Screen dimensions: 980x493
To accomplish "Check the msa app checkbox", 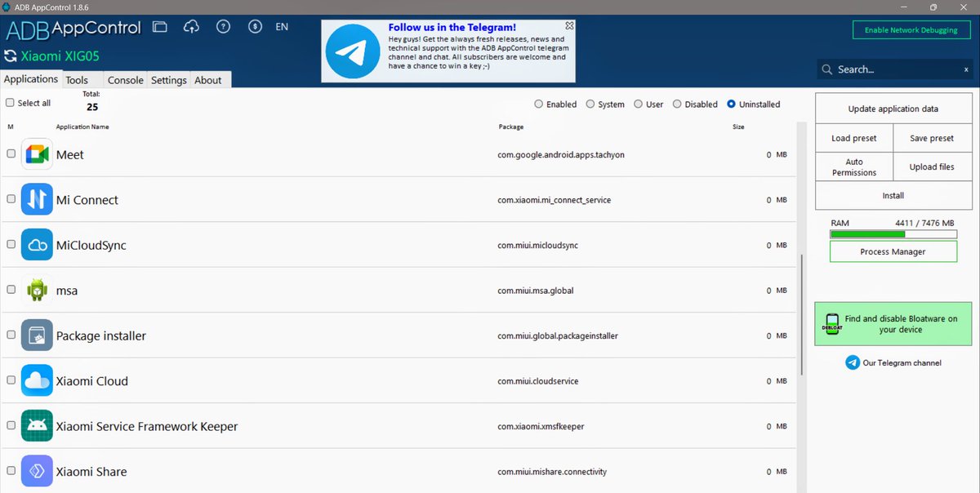I will [x=11, y=290].
